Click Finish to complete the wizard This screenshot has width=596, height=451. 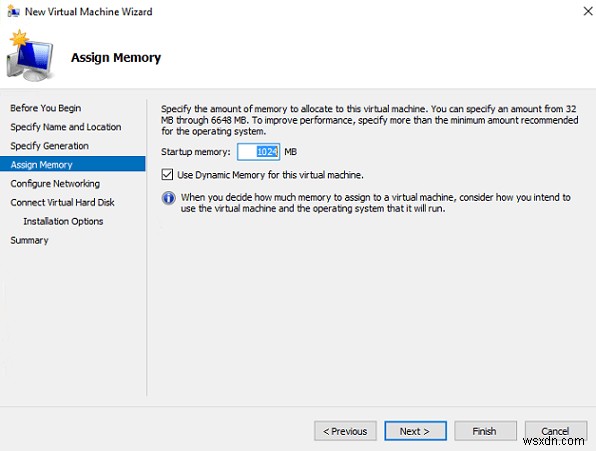click(x=485, y=431)
